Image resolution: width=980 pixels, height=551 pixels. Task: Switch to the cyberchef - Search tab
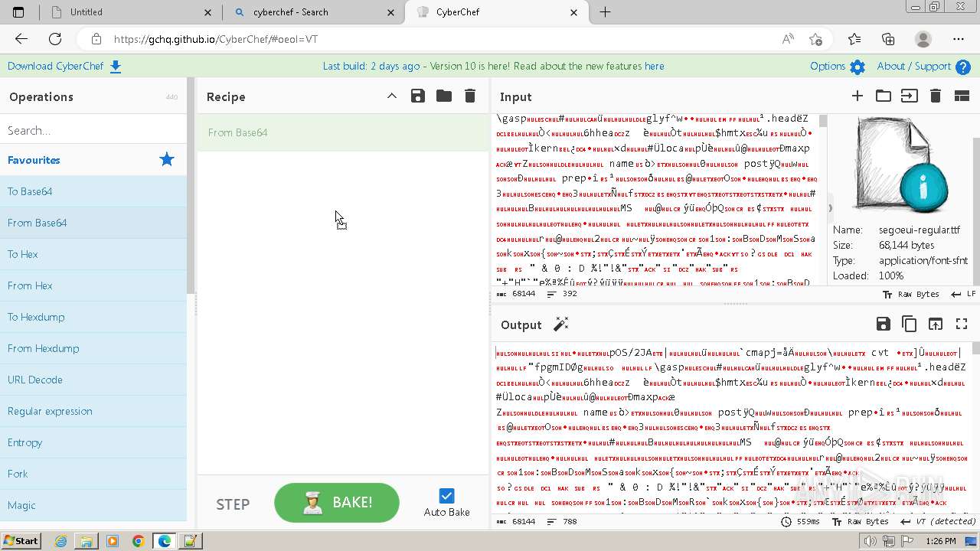[x=314, y=12]
